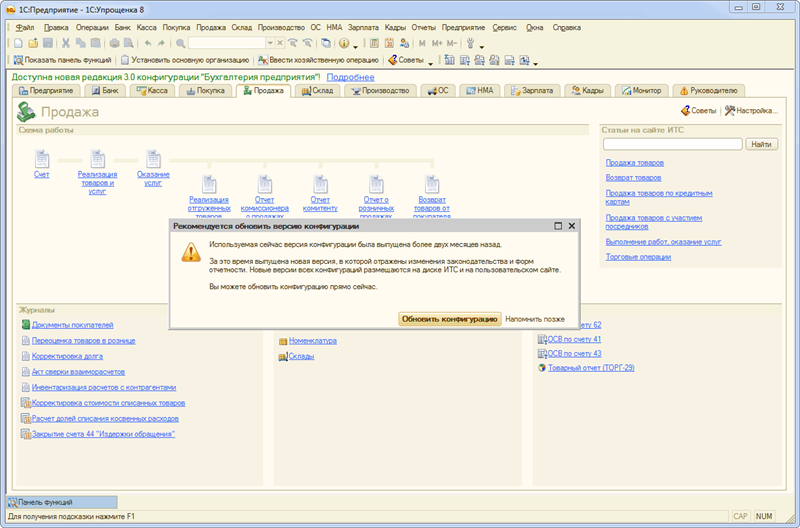Image resolution: width=800 pixels, height=528 pixels.
Task: Switch to the 'Склад' tab
Action: [316, 90]
